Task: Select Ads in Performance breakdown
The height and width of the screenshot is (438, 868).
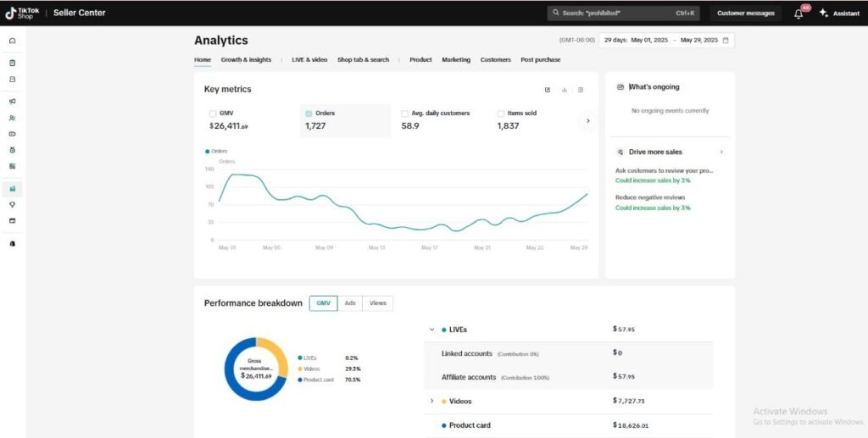Action: click(x=350, y=303)
